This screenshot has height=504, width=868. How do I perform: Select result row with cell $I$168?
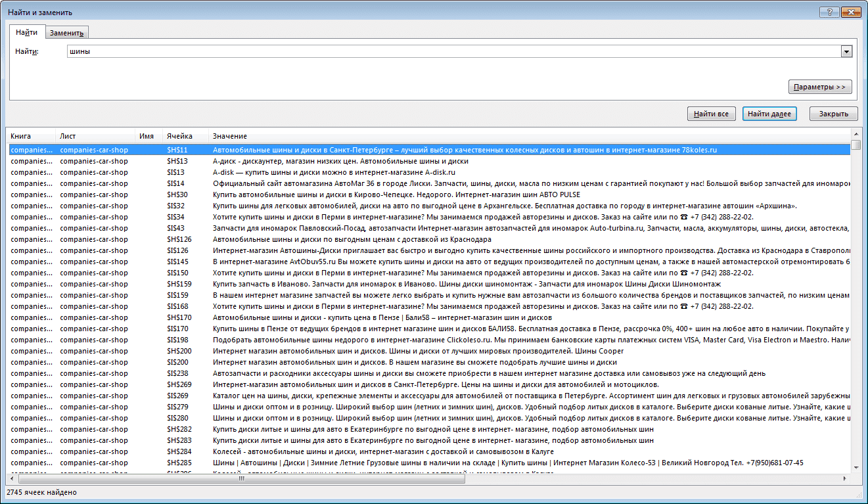point(429,306)
